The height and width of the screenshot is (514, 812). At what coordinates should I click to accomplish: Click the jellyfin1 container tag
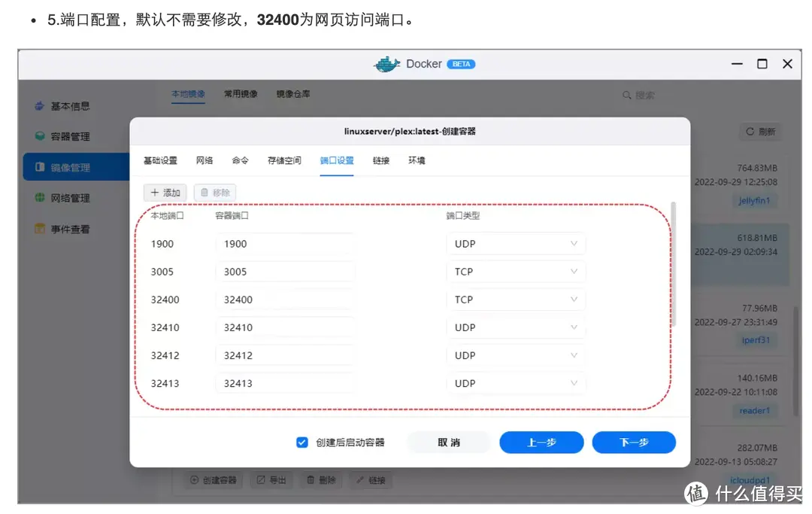pos(755,200)
